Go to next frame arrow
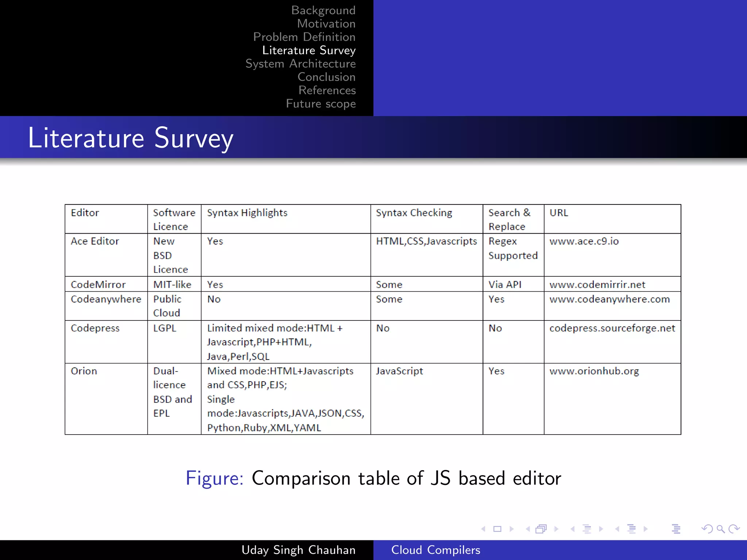Image resolution: width=747 pixels, height=560 pixels. coord(556,529)
